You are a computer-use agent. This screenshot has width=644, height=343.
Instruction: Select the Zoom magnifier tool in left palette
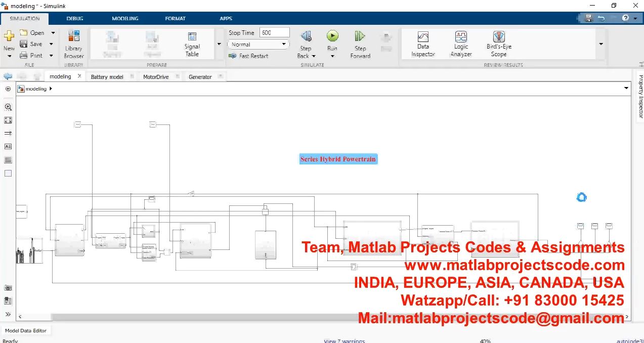tap(8, 107)
